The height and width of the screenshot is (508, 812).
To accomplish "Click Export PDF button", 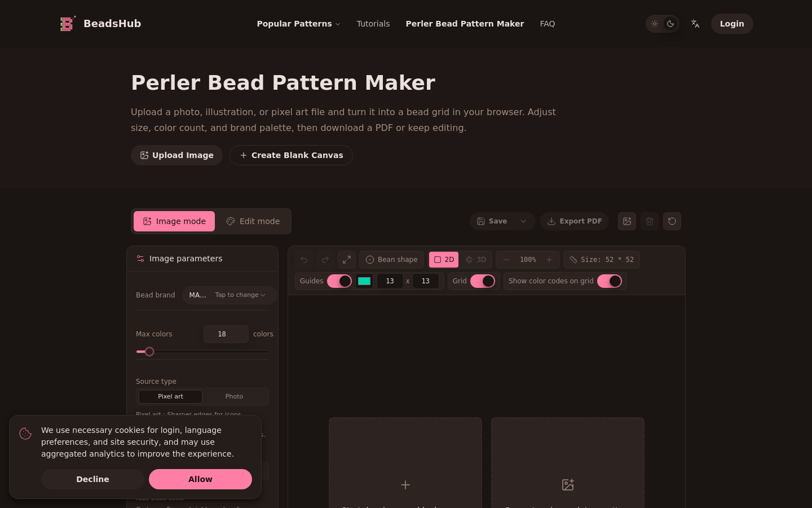I will coord(575,221).
